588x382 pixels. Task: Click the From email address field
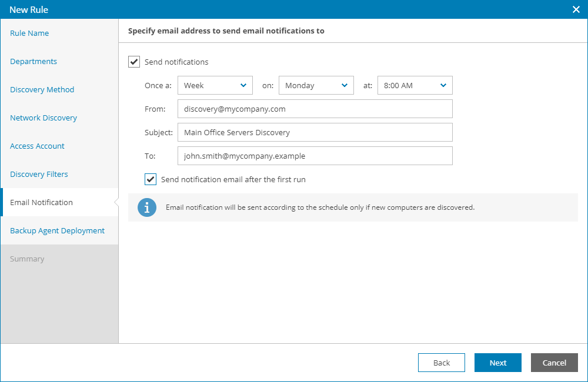(315, 109)
